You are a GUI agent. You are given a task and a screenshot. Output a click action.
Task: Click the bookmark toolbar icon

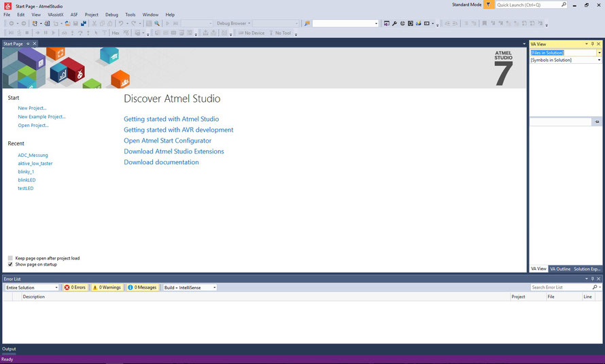484,24
